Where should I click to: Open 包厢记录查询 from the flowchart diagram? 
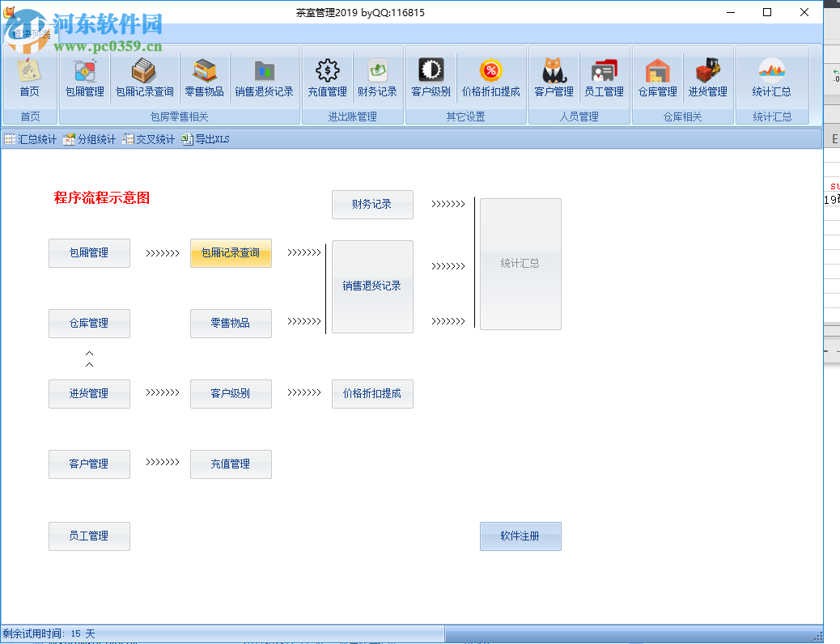pos(231,252)
